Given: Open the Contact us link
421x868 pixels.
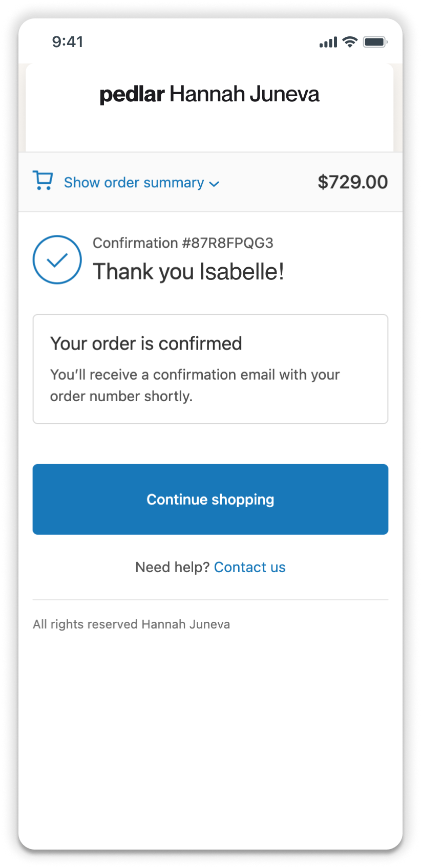Looking at the screenshot, I should click(249, 567).
